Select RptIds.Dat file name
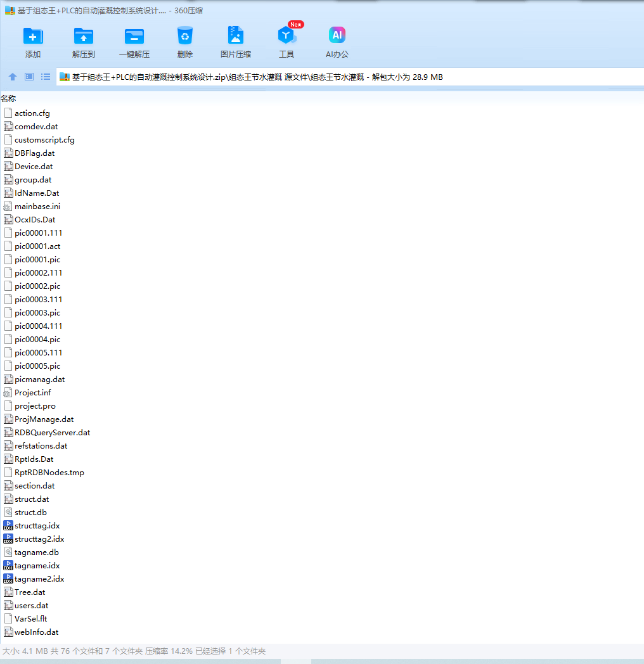Screen dimensions: 644x664 (34, 459)
